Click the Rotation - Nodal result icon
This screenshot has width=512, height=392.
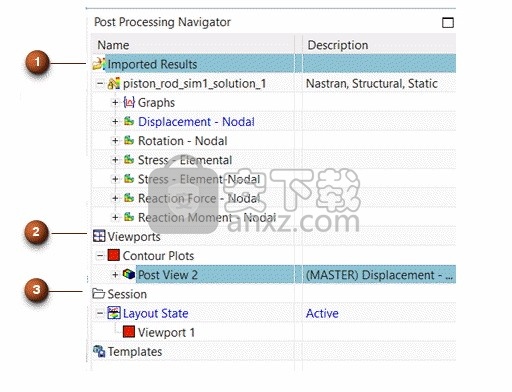(x=129, y=140)
